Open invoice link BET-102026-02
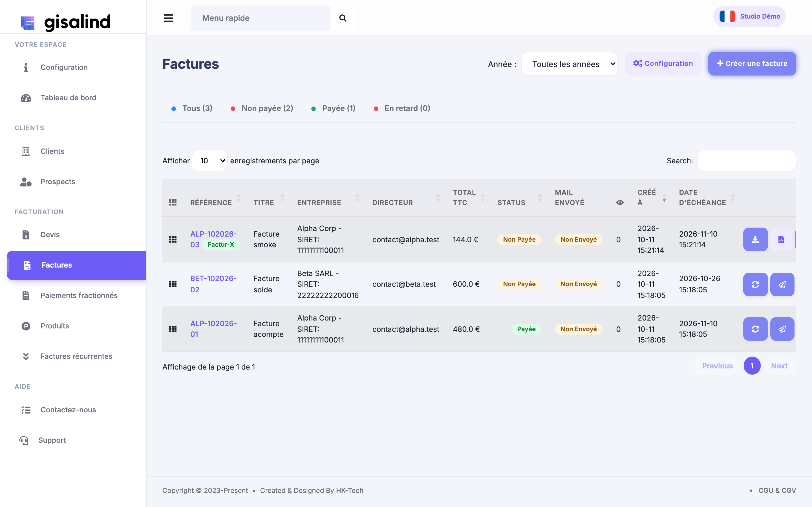Viewport: 812px width, 507px height. (213, 284)
